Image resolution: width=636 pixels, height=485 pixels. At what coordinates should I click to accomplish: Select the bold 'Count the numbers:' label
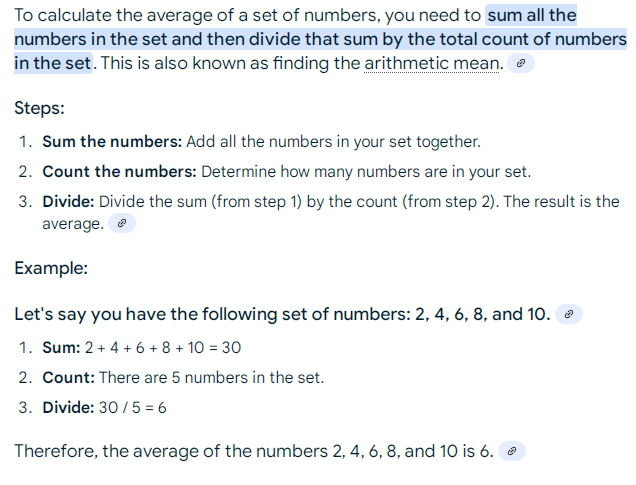click(120, 172)
